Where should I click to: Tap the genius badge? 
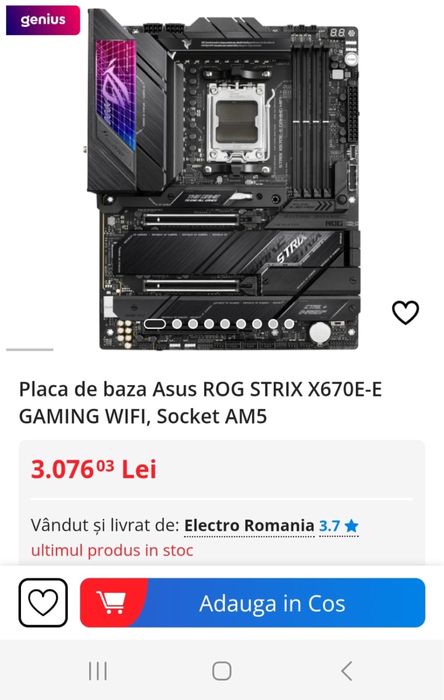coord(43,20)
